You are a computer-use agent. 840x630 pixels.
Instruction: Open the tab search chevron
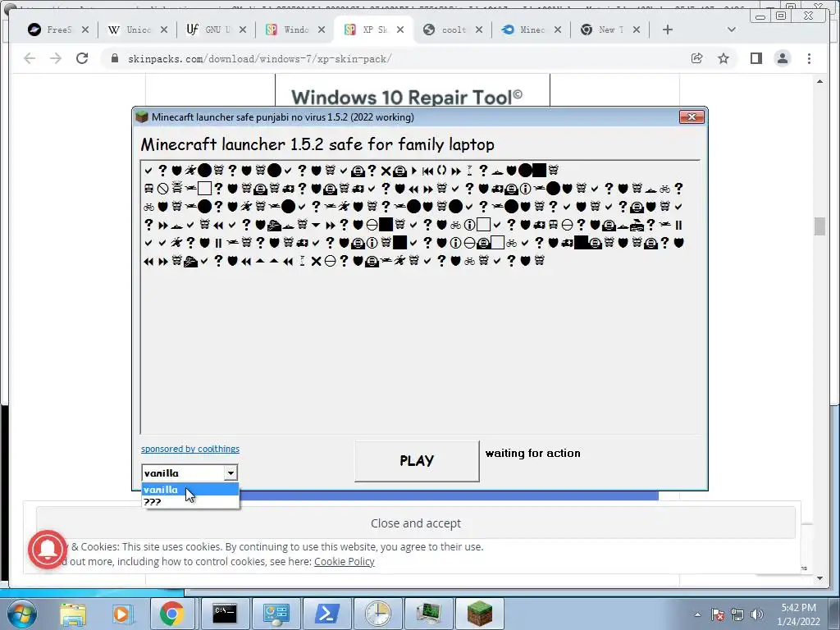pos(731,30)
